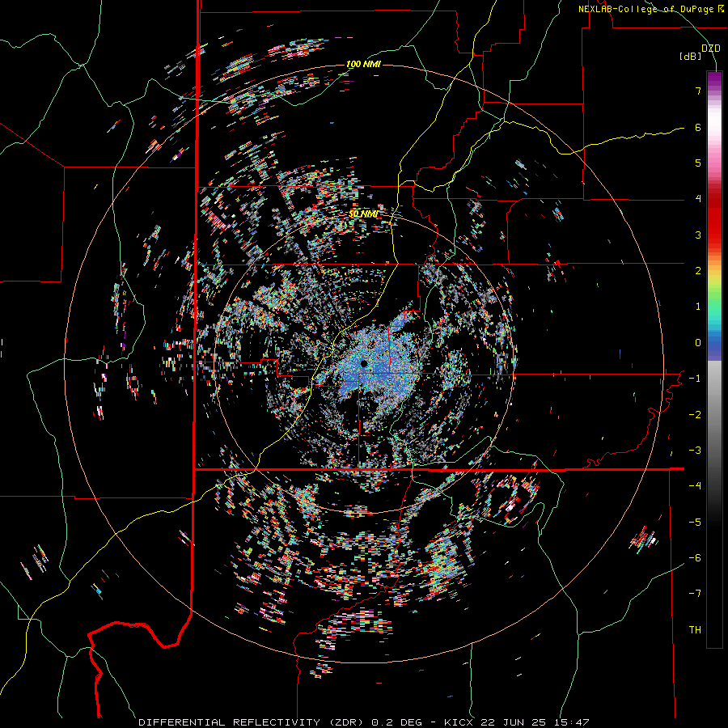Click the scale value 5 label
Viewport: 728px width, 728px height.
point(698,163)
